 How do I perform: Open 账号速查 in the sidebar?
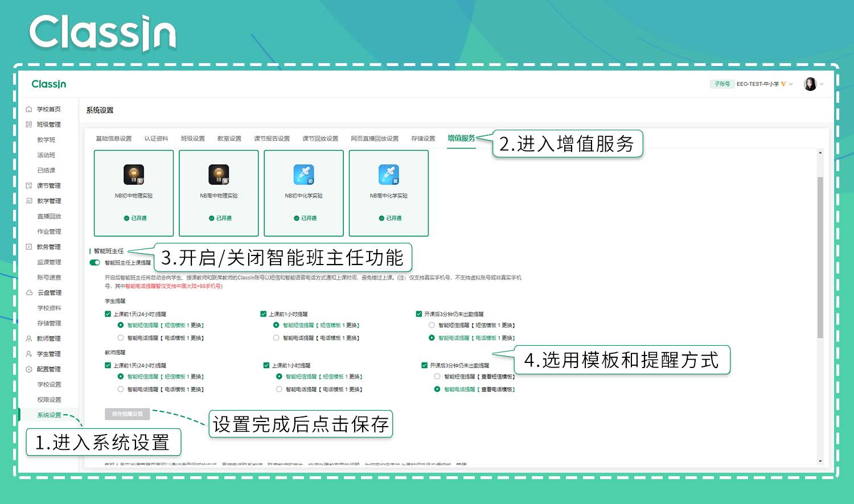tap(49, 278)
